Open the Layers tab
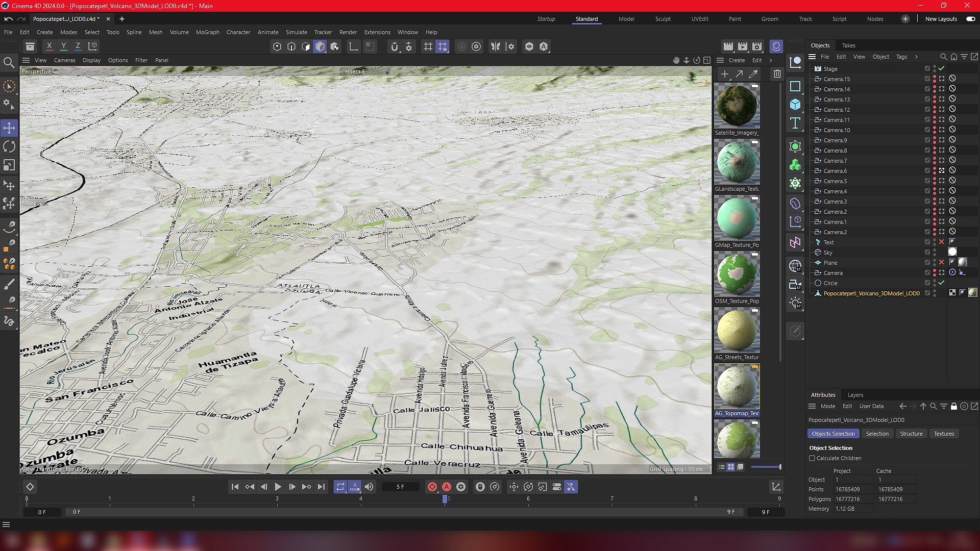980x551 pixels. tap(855, 395)
